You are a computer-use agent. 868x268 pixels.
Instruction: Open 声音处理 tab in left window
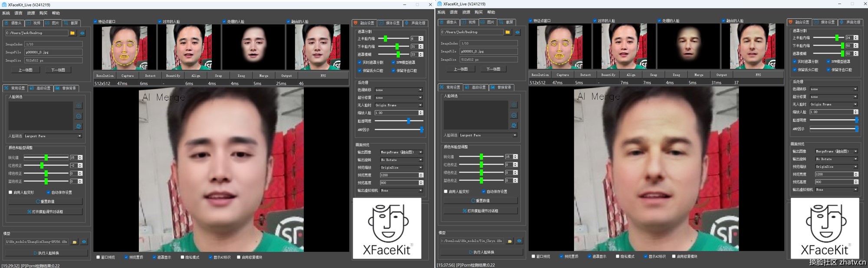415,23
